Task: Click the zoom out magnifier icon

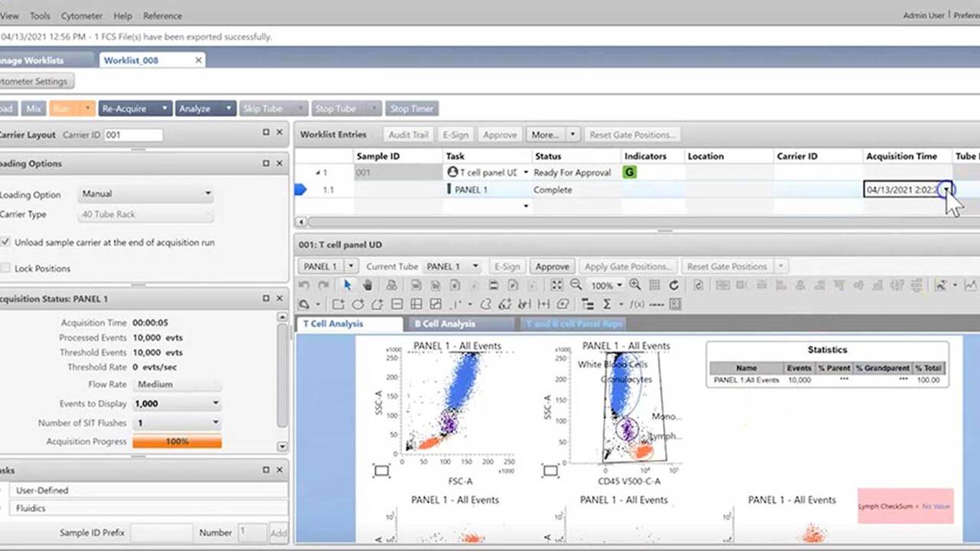Action: [576, 285]
